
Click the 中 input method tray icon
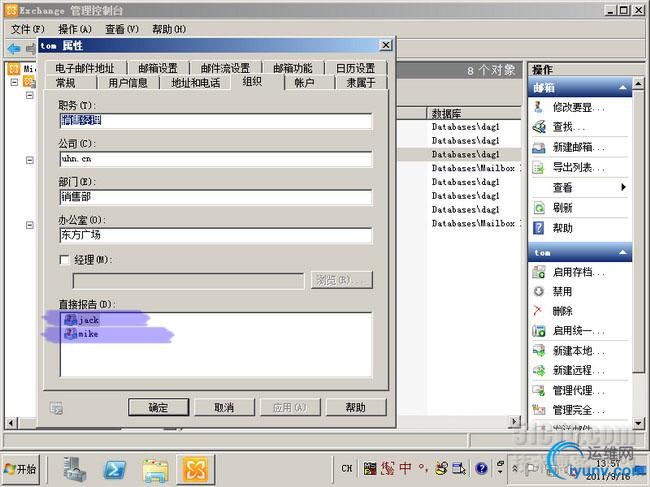pyautogui.click(x=405, y=468)
